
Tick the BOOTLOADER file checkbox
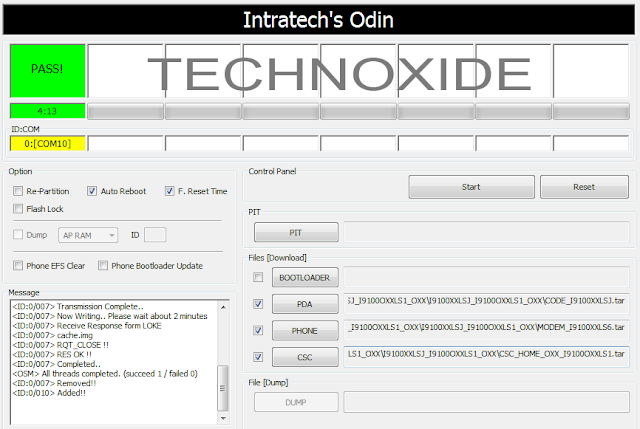[258, 278]
